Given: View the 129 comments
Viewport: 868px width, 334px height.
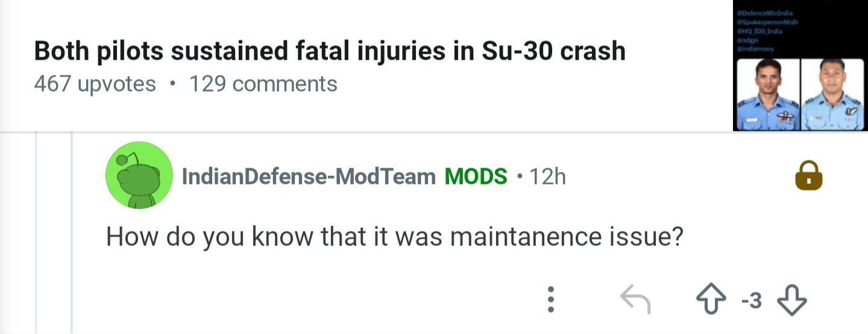Looking at the screenshot, I should coord(263,84).
